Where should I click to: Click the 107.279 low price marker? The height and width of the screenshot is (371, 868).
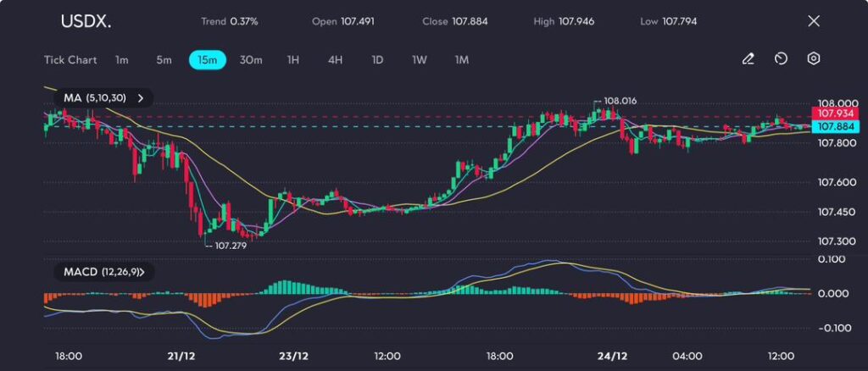231,246
